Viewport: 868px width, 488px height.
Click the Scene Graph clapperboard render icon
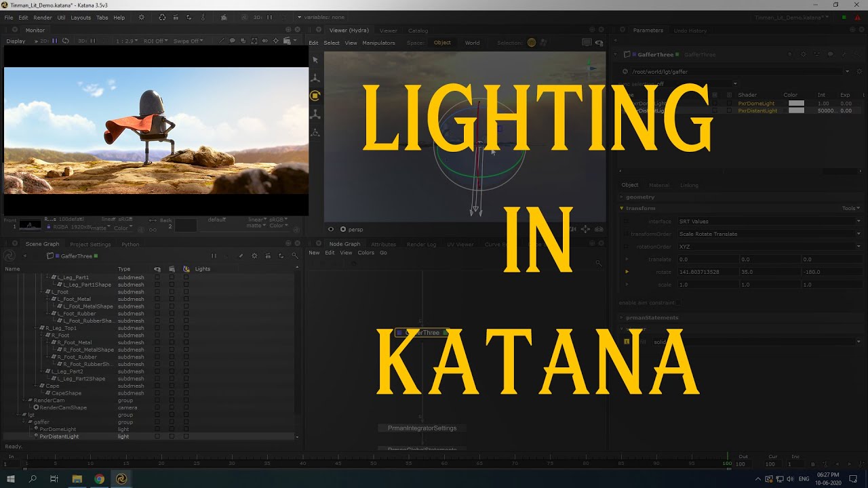coord(268,256)
